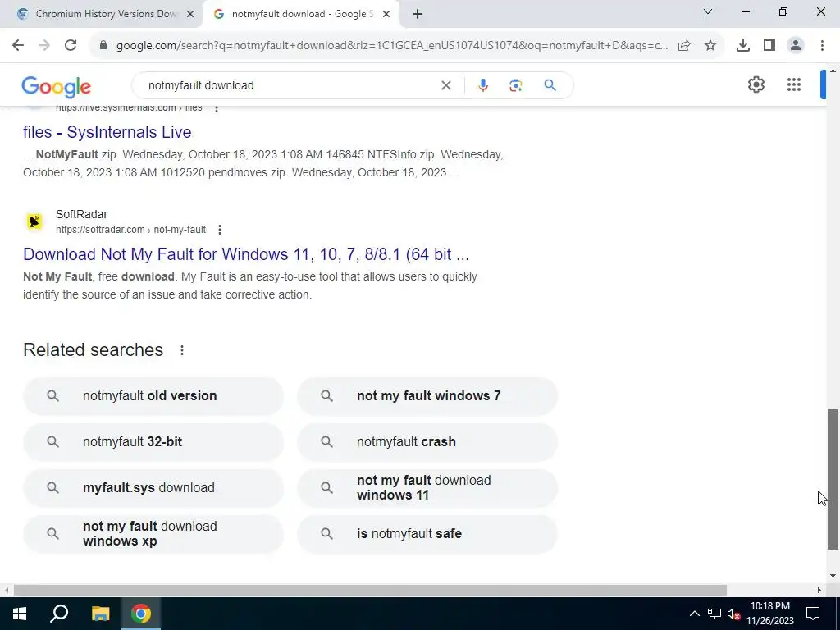Share this page icon in address bar
Viewport: 840px width, 630px height.
click(684, 46)
